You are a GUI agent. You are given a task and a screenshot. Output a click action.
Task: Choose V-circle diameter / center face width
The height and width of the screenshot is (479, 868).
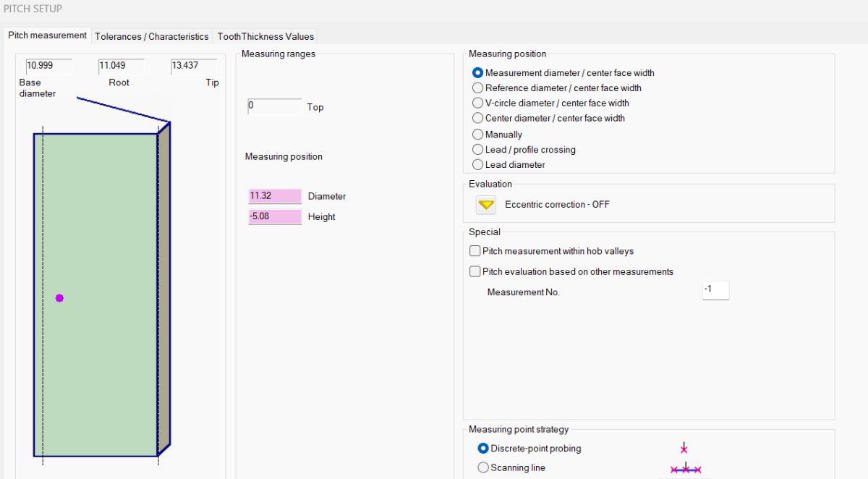point(477,103)
